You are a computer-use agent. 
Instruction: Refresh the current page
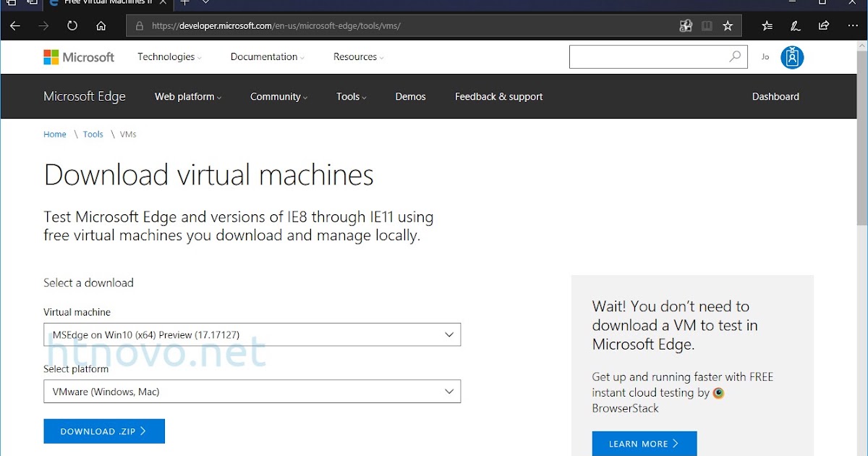pyautogui.click(x=72, y=26)
